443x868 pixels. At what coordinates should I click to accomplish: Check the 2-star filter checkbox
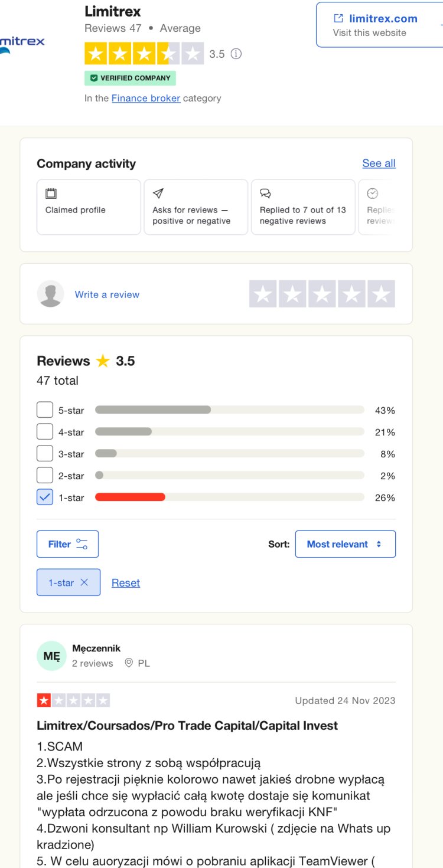click(x=45, y=476)
